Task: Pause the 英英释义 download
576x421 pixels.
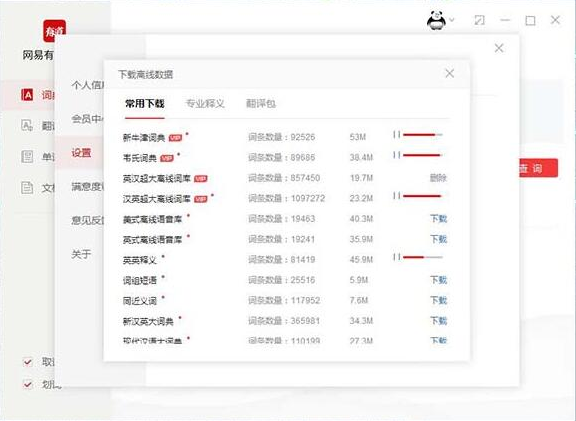Action: pos(396,257)
